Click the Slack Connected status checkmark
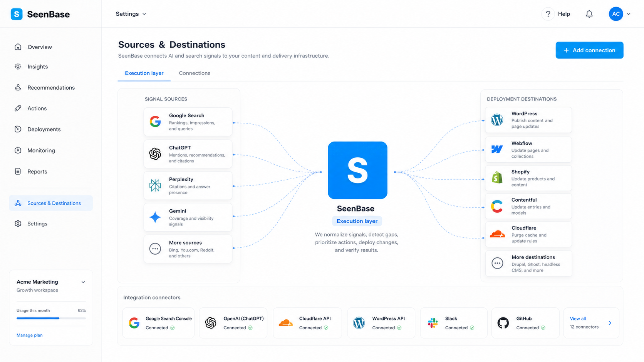Image resolution: width=644 pixels, height=362 pixels. tap(472, 328)
